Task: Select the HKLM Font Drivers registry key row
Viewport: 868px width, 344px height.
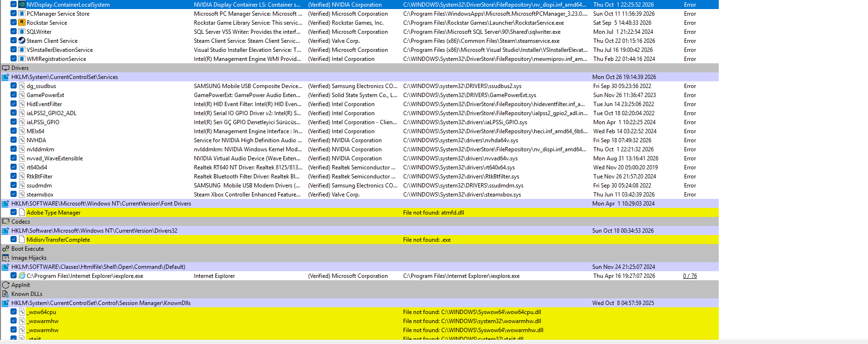Action: coord(359,204)
